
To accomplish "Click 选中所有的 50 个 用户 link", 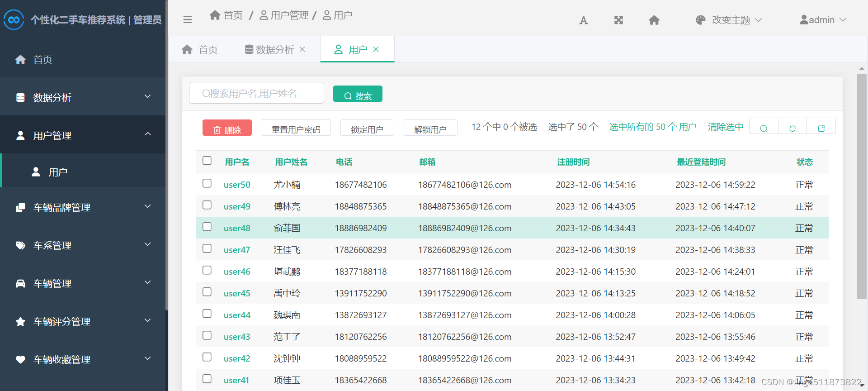I will coord(653,127).
